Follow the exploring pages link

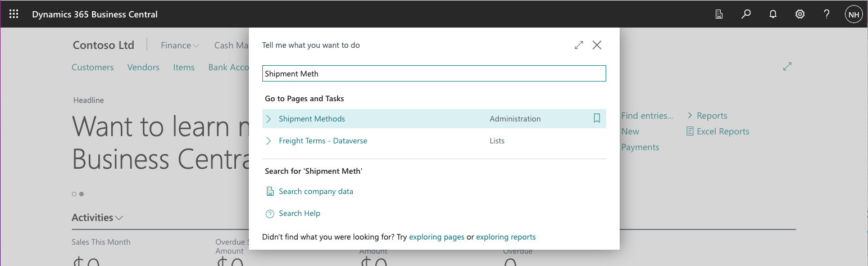click(x=437, y=237)
